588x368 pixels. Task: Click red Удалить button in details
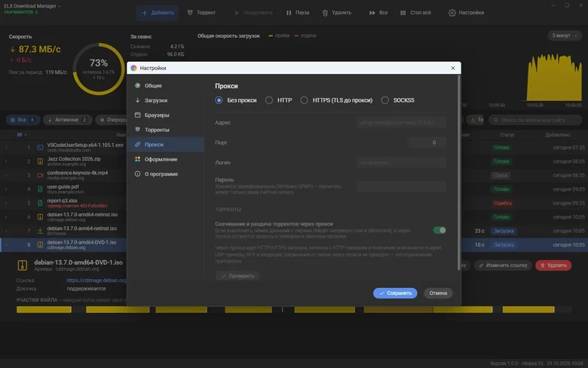tap(553, 265)
